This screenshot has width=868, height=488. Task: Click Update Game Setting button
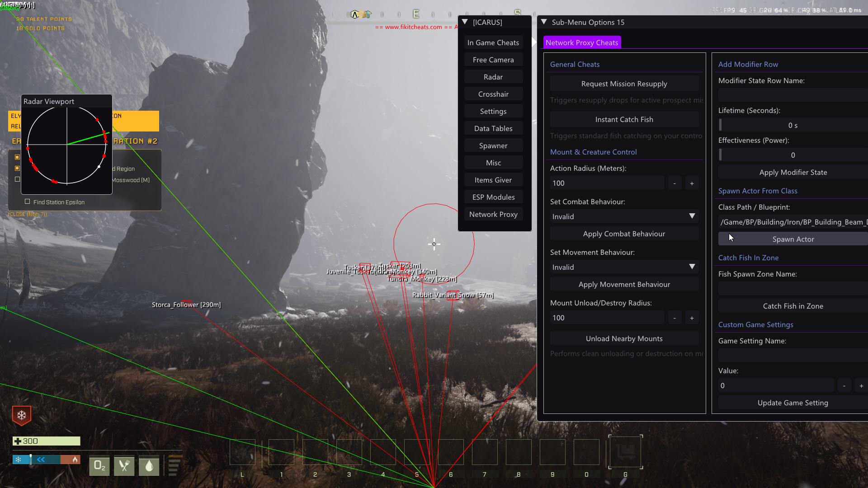point(793,403)
